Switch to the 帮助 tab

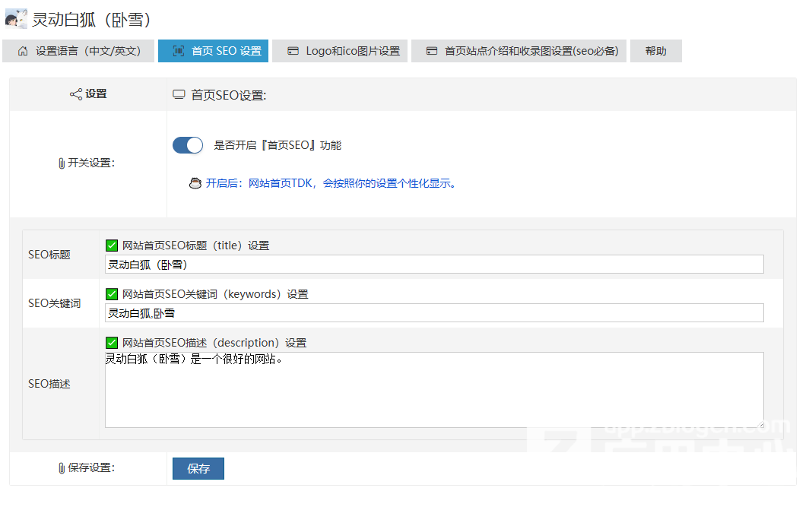coord(655,51)
